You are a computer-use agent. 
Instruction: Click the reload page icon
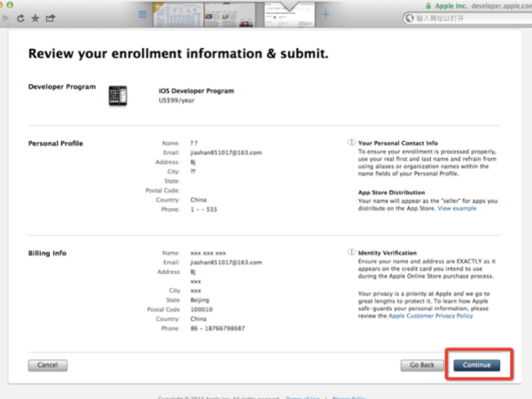pos(20,19)
